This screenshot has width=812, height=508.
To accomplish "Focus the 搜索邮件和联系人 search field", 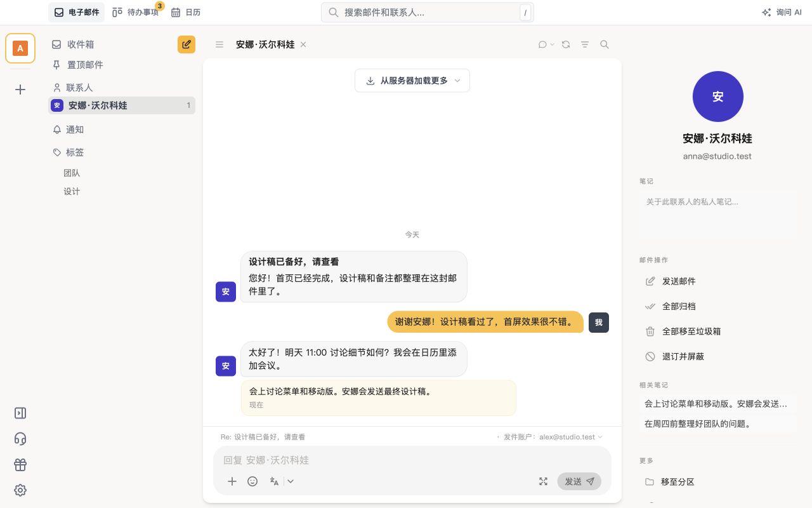I will click(428, 12).
